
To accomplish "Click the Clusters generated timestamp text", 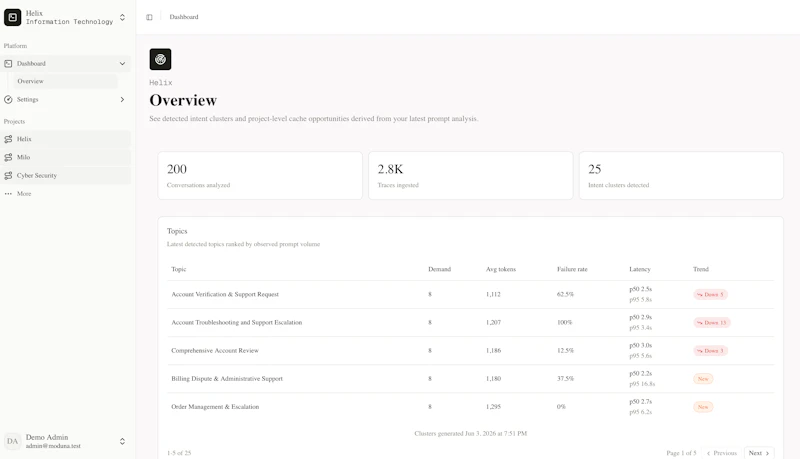I will click(x=470, y=434).
